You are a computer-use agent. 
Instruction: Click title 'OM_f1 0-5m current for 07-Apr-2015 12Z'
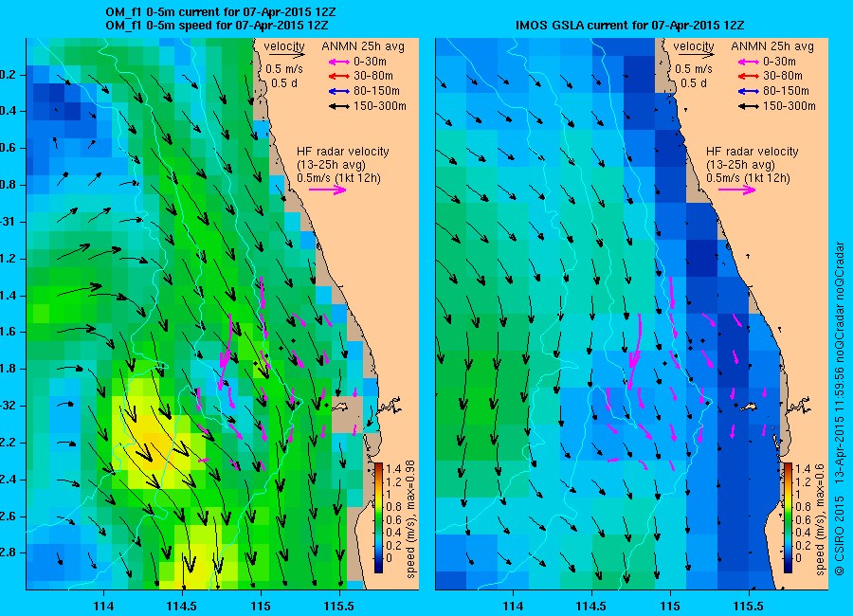tap(220, 12)
